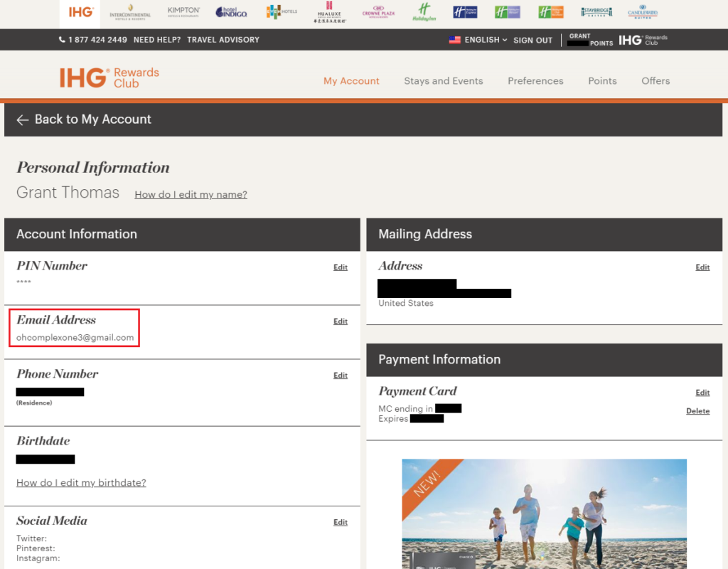The image size is (728, 569).
Task: Open the Points section
Action: point(602,80)
